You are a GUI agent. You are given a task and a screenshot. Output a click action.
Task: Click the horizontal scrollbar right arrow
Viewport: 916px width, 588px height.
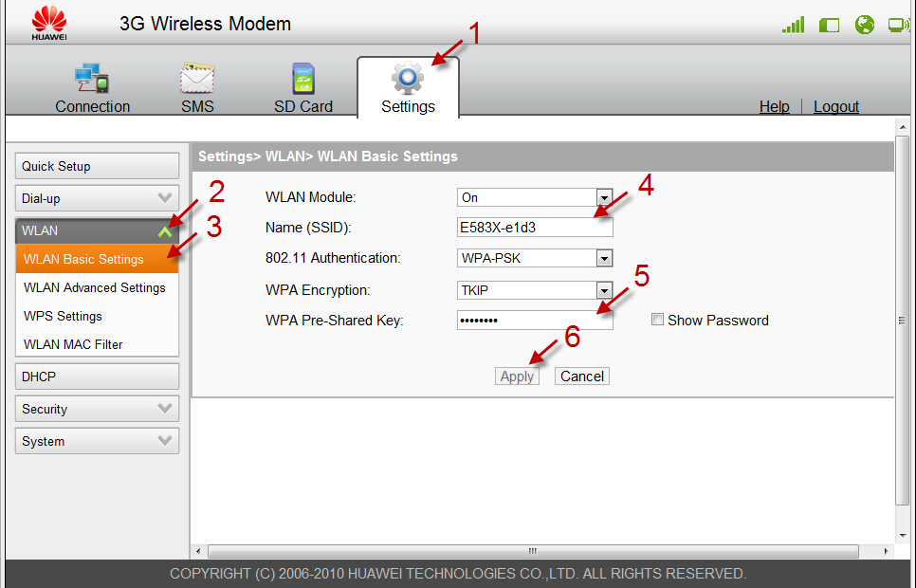[887, 551]
